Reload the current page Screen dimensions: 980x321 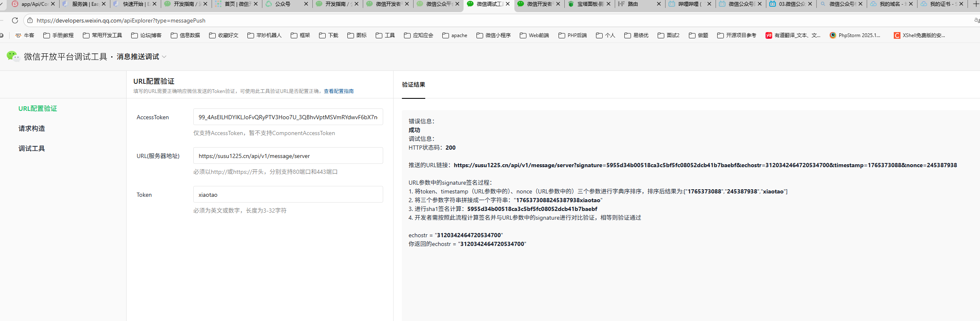(15, 20)
